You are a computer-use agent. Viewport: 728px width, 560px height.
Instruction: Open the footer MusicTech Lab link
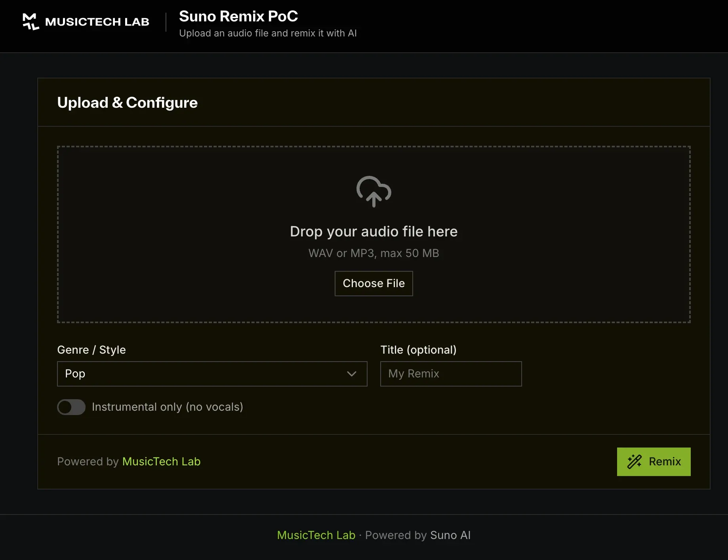coord(316,535)
